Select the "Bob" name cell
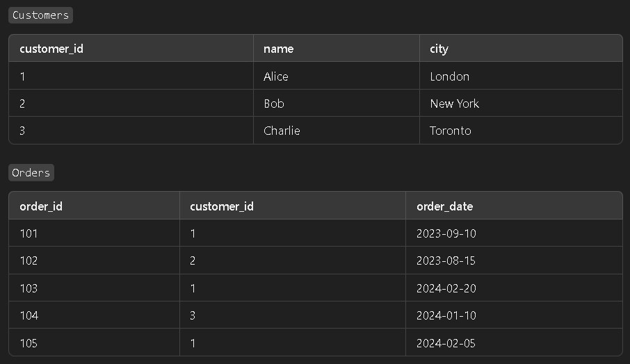This screenshot has width=630, height=364. coord(337,103)
